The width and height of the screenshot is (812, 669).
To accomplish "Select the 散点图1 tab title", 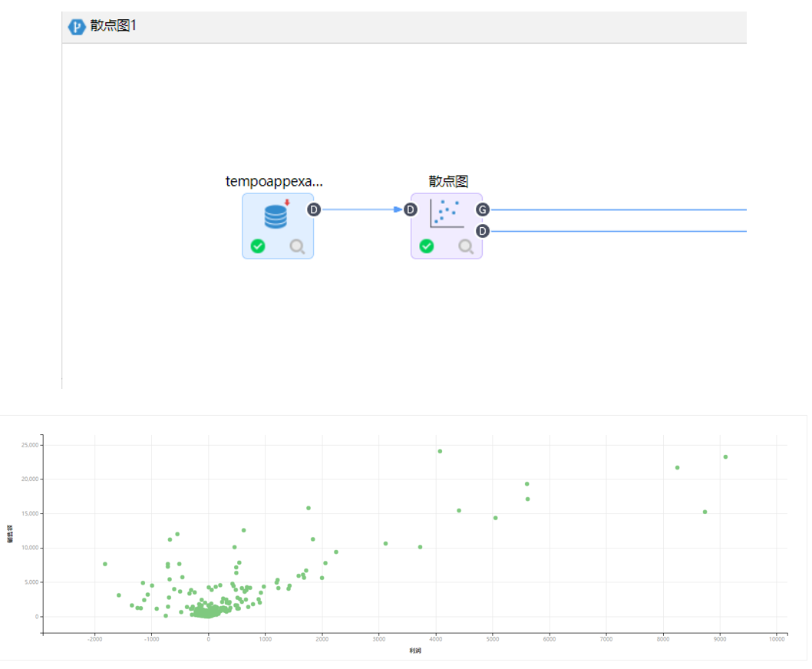I will 113,26.
